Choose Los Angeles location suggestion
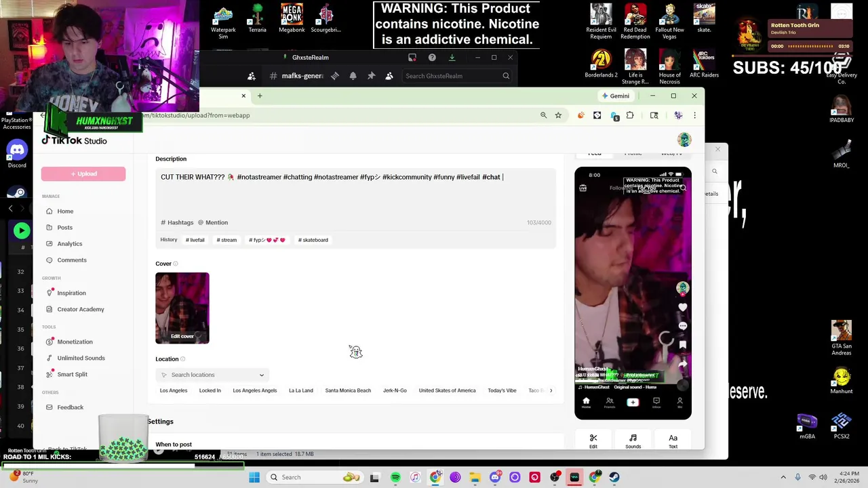The height and width of the screenshot is (488, 868). pyautogui.click(x=174, y=390)
